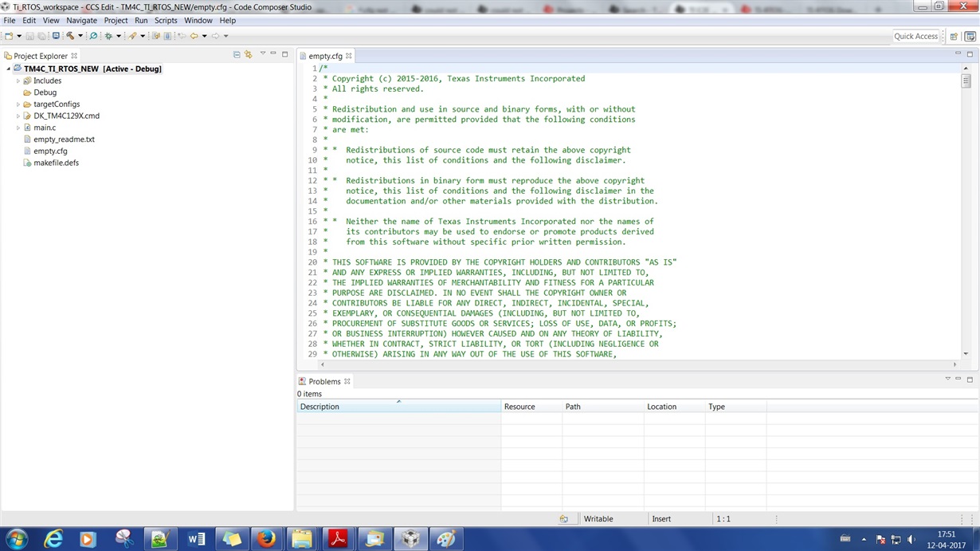The width and height of the screenshot is (980, 551).
Task: Click the Save All toolbar icon
Action: [41, 36]
